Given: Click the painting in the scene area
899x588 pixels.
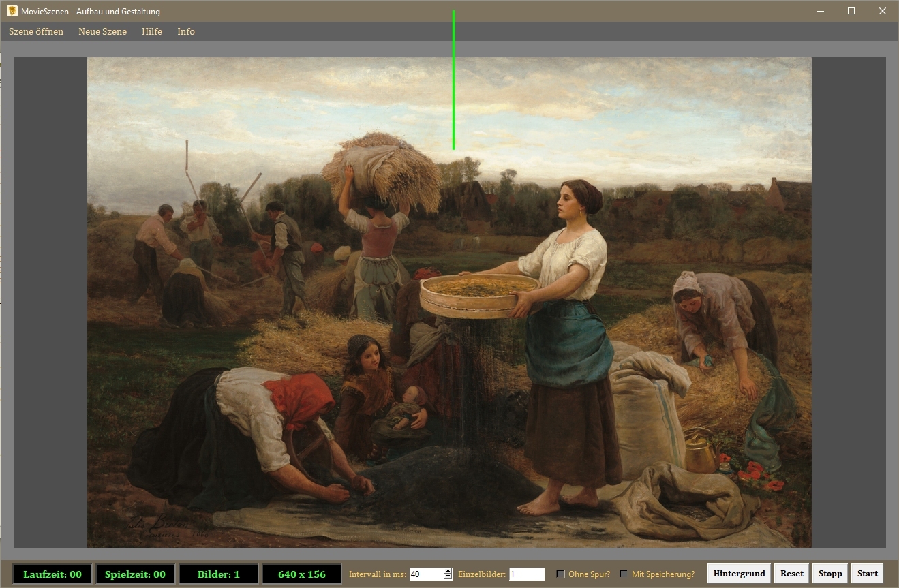Looking at the screenshot, I should [449, 303].
